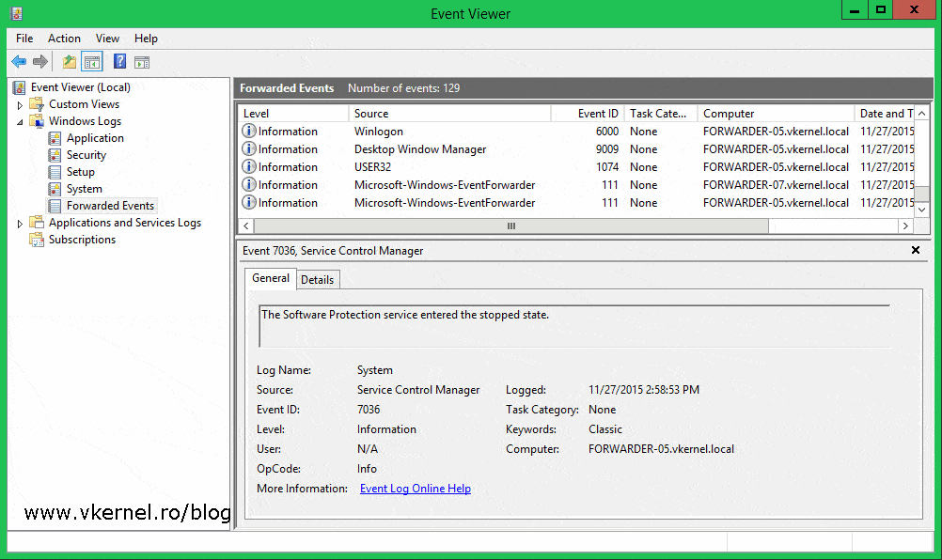Close the Event 7036 preview pane

tap(917, 250)
